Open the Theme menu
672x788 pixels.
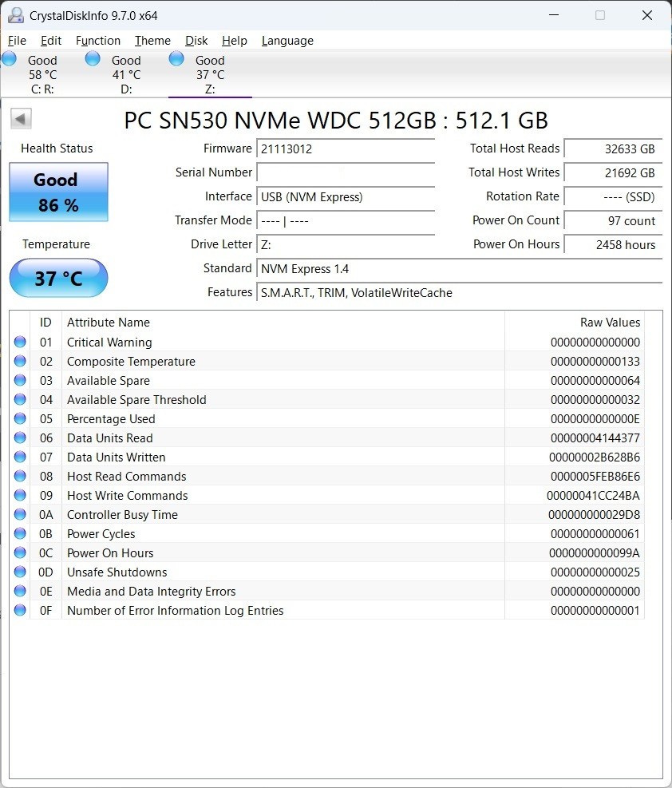[x=152, y=41]
